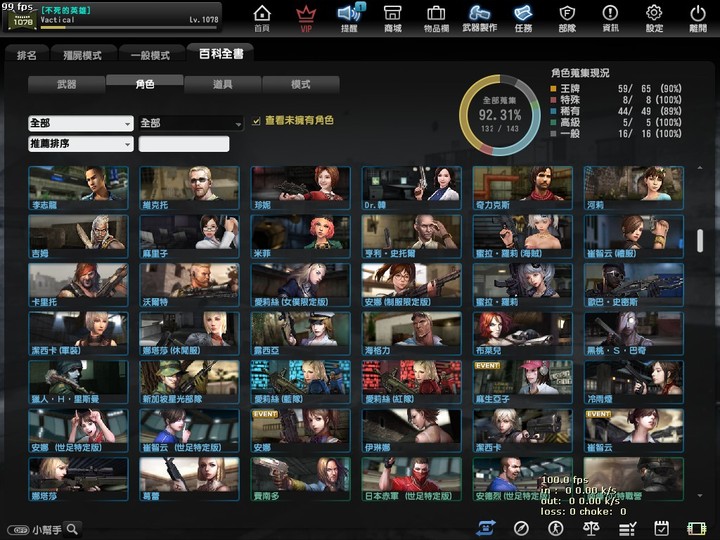Open 武器製作 weapon crafting icon

point(480,16)
